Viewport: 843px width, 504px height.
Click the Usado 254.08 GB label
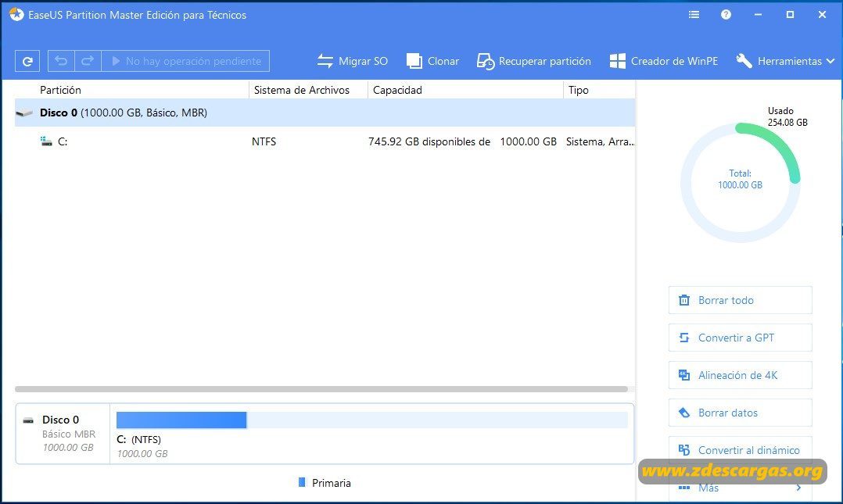787,116
